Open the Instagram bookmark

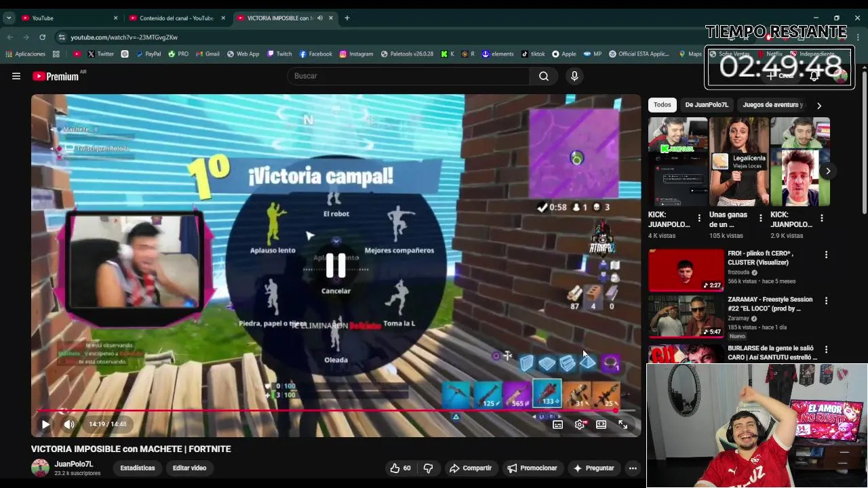pyautogui.click(x=356, y=54)
